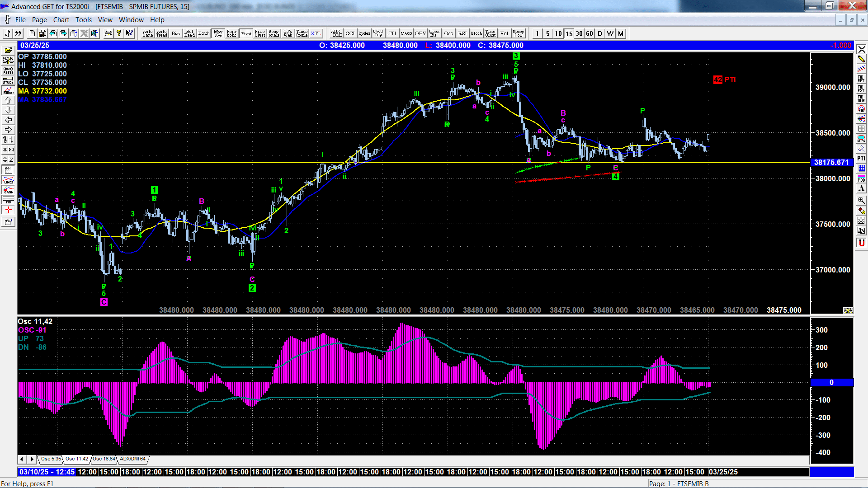Select the Fib Extension tool
Screen dimensions: 868x488
click(861, 89)
